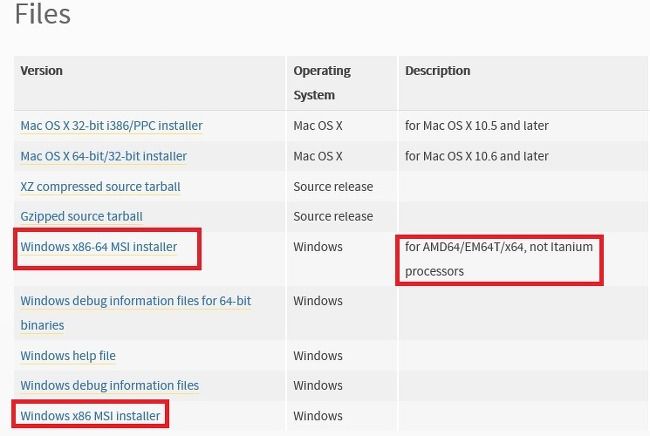Viewport: 650px width, 436px height.
Task: Select the Gzipped source tarball link
Action: [82, 216]
